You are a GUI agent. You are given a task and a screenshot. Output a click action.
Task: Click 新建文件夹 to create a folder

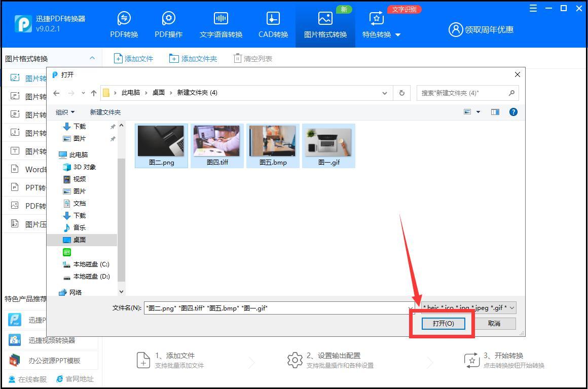[x=105, y=112]
